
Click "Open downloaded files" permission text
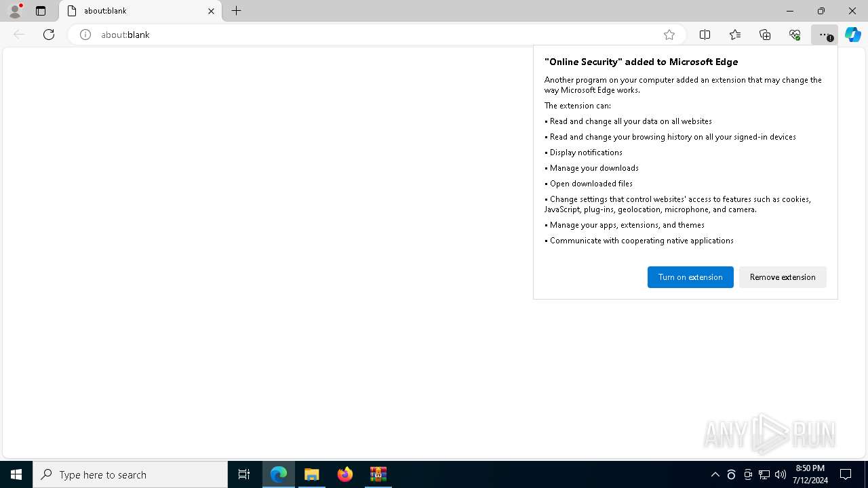coord(591,184)
